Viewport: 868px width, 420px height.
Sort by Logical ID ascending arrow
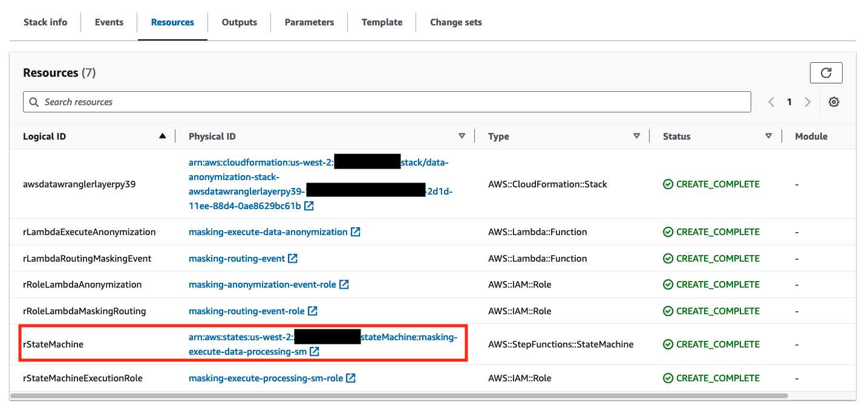point(162,137)
